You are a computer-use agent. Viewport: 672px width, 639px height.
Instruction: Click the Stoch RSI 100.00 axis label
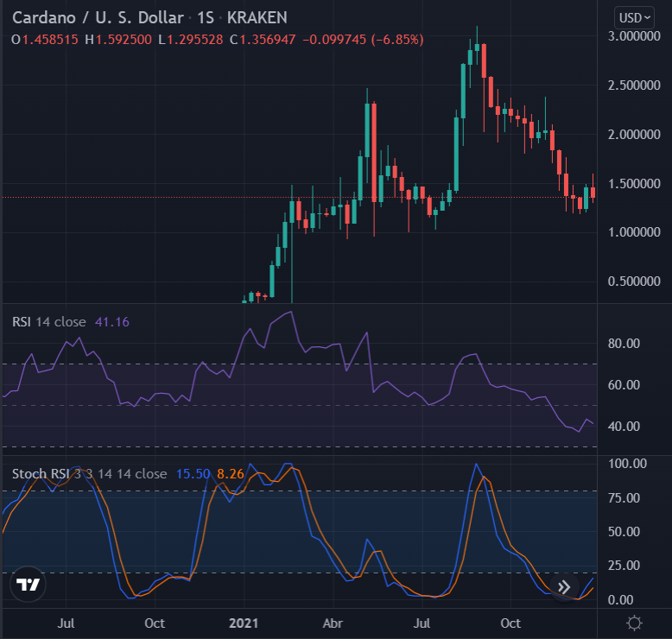pos(627,464)
